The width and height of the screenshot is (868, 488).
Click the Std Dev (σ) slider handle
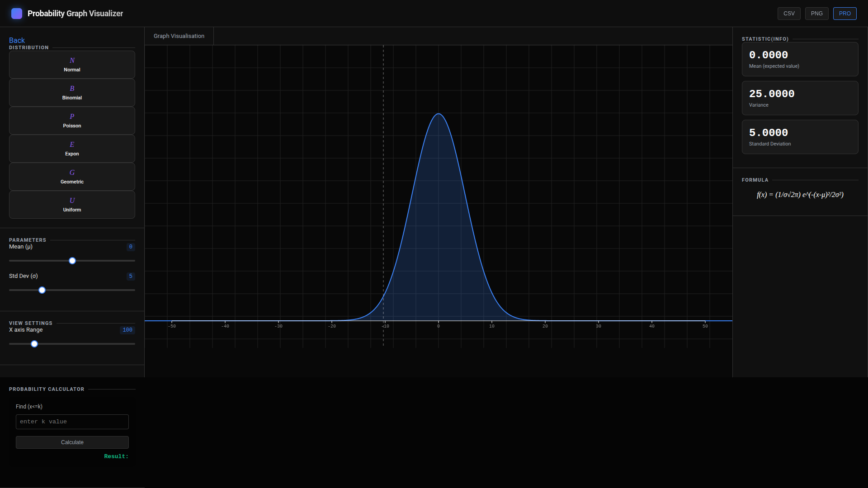[x=42, y=290]
